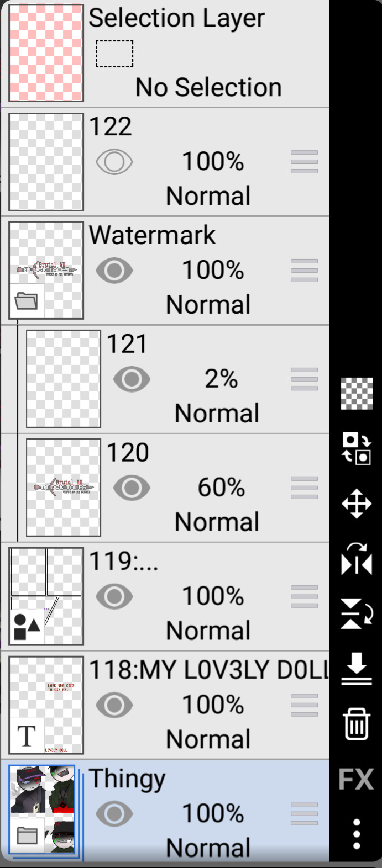Select the Selection Layer row

(165, 54)
